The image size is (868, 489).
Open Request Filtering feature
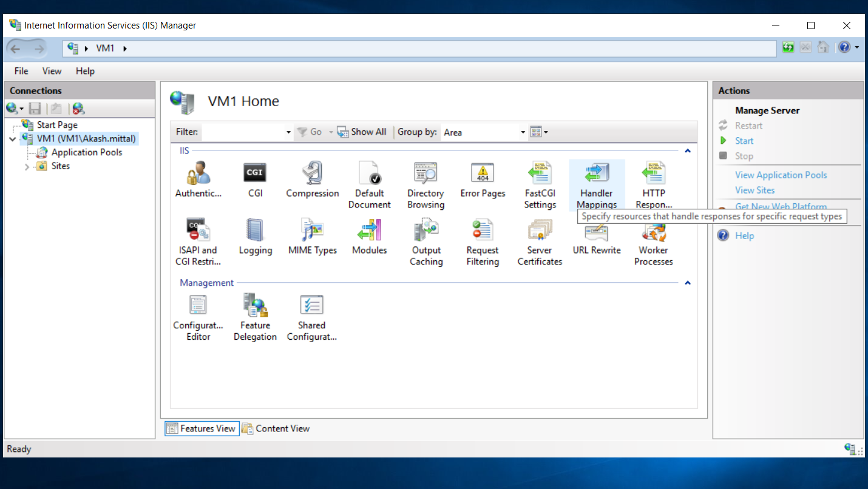point(483,242)
